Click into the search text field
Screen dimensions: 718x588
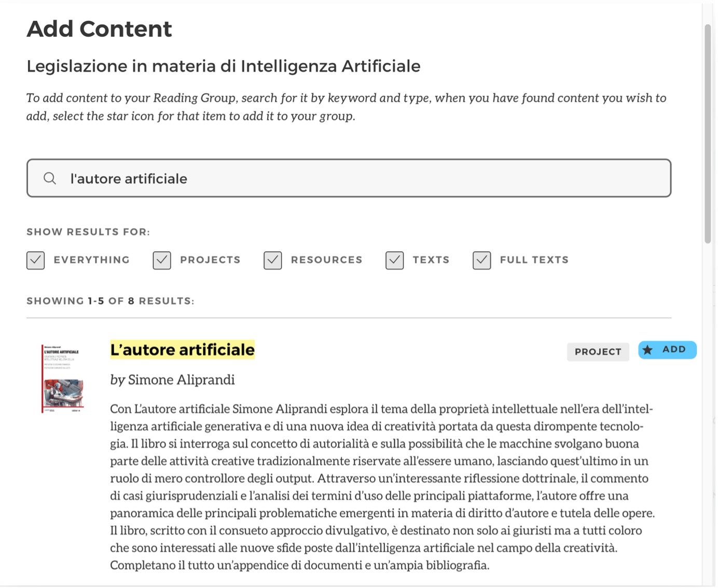[363, 179]
